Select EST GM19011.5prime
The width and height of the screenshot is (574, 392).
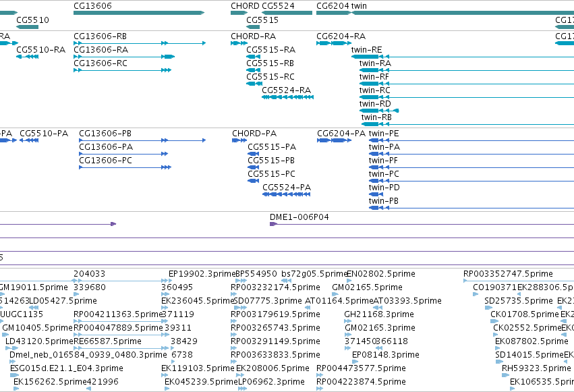pyautogui.click(x=33, y=287)
